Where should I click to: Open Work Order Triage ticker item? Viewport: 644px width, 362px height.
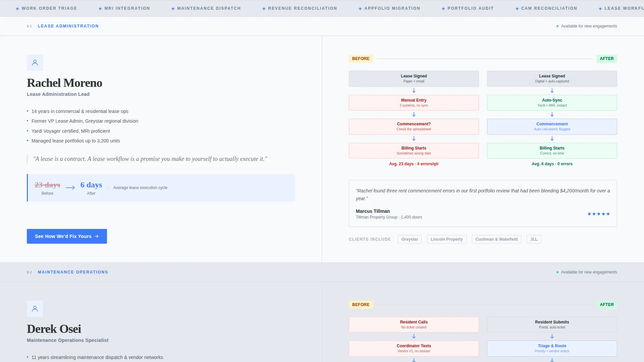[47, 8]
